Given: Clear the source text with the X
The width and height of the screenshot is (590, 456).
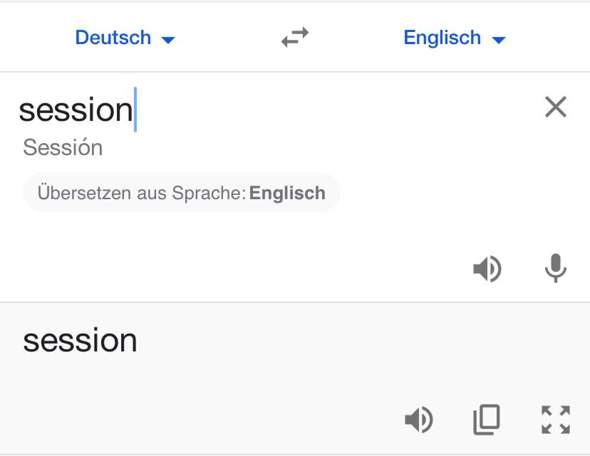Looking at the screenshot, I should [x=555, y=107].
